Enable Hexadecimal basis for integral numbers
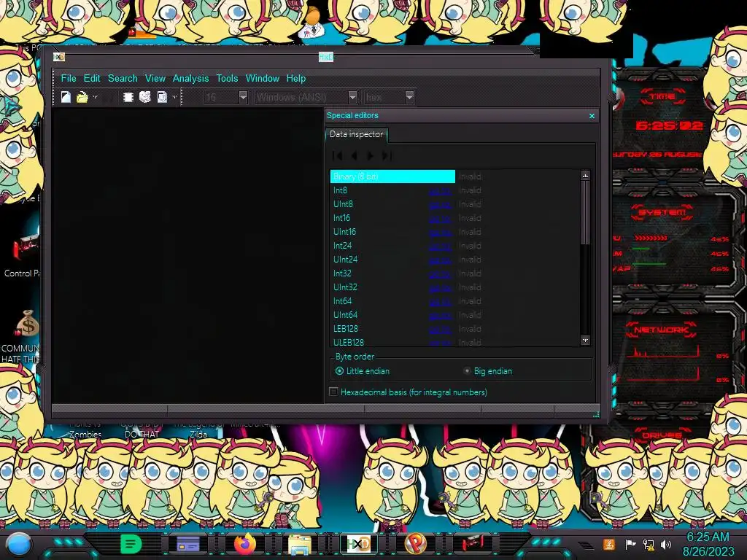The width and height of the screenshot is (747, 560). tap(409, 392)
